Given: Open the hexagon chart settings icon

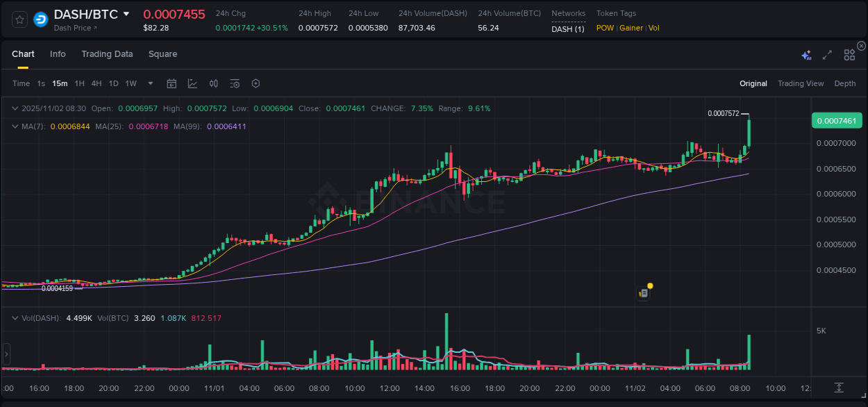Looking at the screenshot, I should [x=256, y=83].
